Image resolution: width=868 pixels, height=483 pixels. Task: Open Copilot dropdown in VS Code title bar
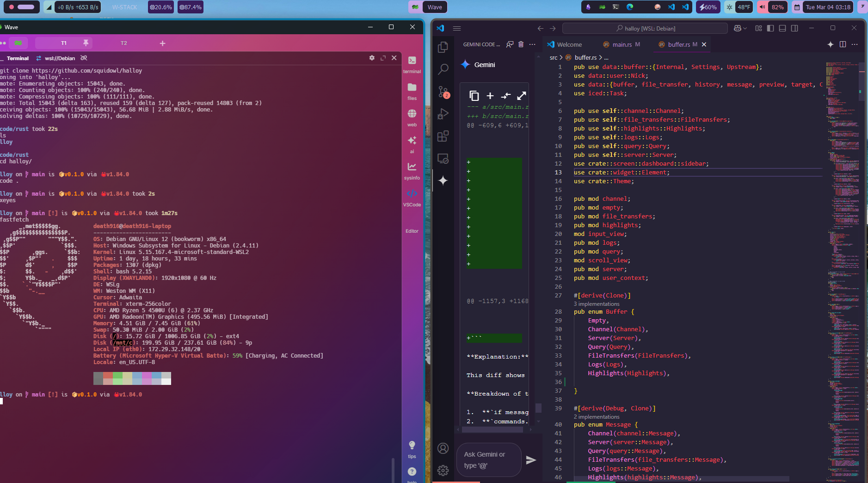(740, 28)
